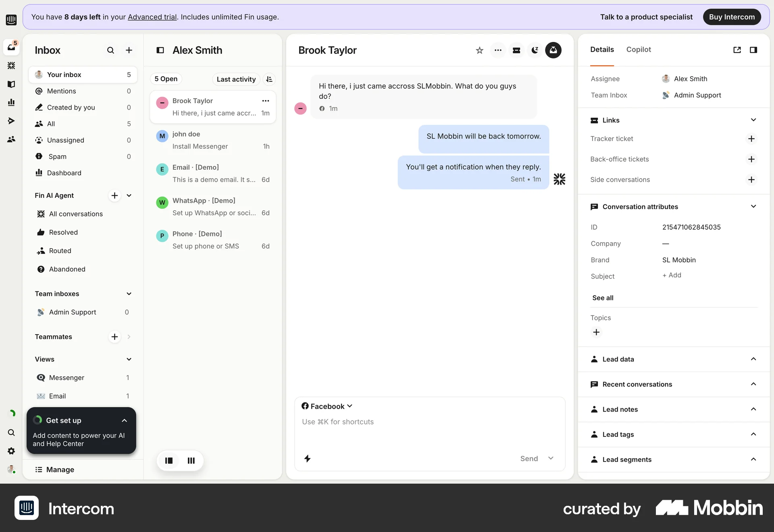This screenshot has width=774, height=532.
Task: Click the Buy Intercom button
Action: [732, 17]
